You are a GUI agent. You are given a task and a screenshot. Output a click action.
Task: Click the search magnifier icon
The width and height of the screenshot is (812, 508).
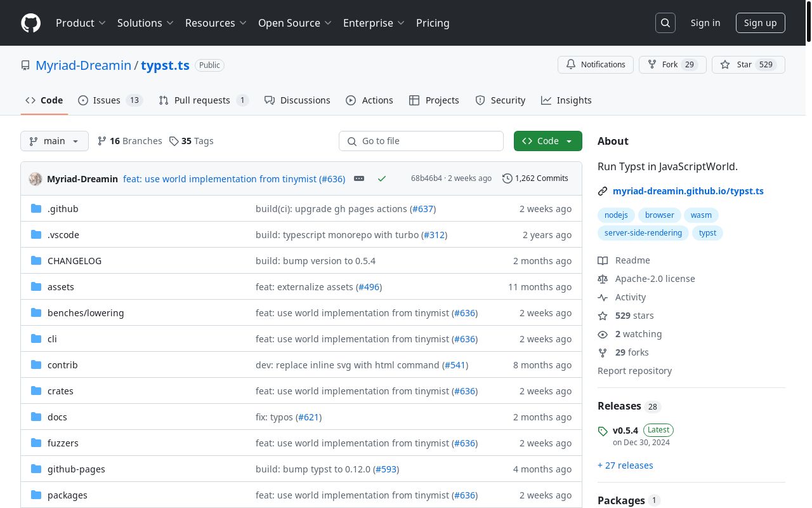[x=665, y=23]
